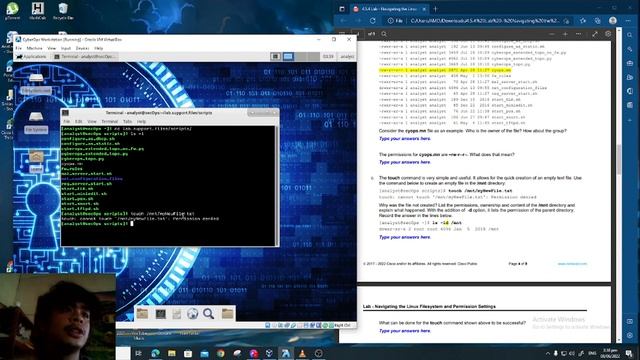
Task: Open text editor in VM dock
Action: [x=176, y=313]
